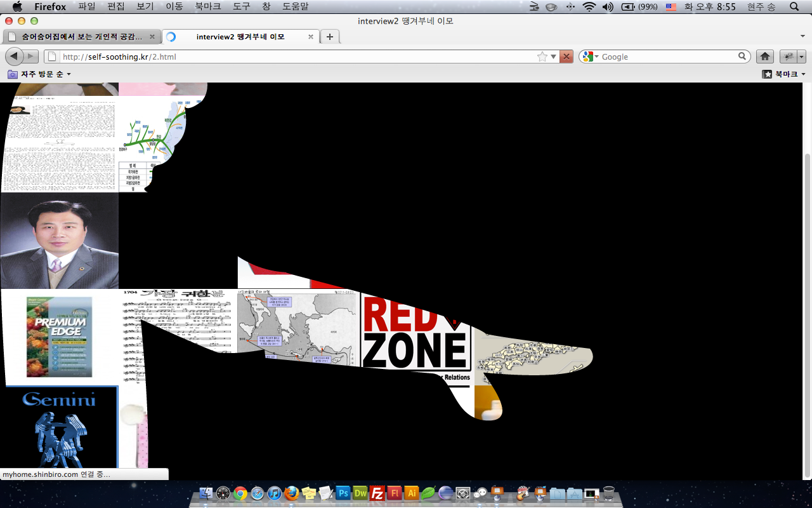The height and width of the screenshot is (508, 812).
Task: Go forward with the Forward arrow button
Action: pyautogui.click(x=31, y=57)
